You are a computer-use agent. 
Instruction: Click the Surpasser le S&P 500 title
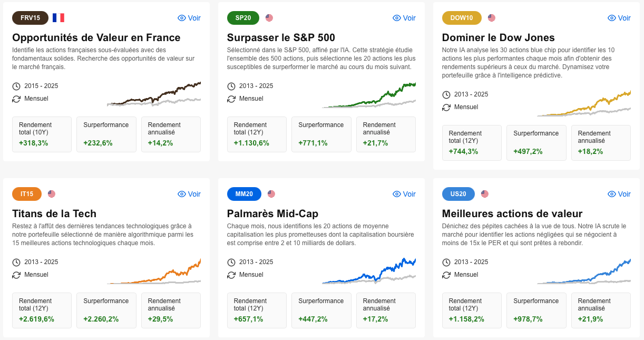click(x=281, y=37)
